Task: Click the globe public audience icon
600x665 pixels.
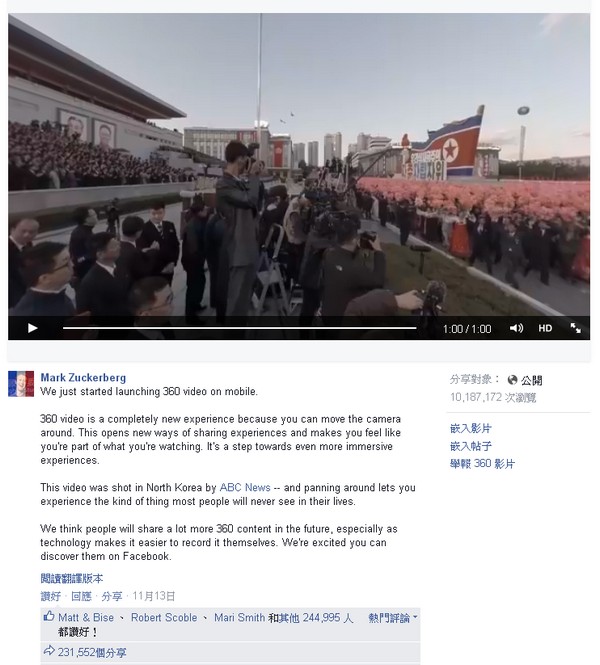Action: (512, 380)
